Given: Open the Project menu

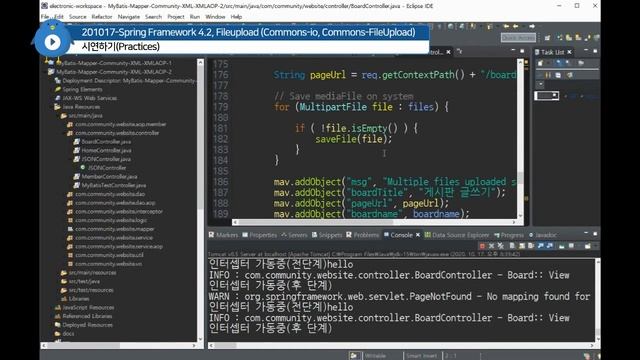Looking at the screenshot, I should [176, 17].
